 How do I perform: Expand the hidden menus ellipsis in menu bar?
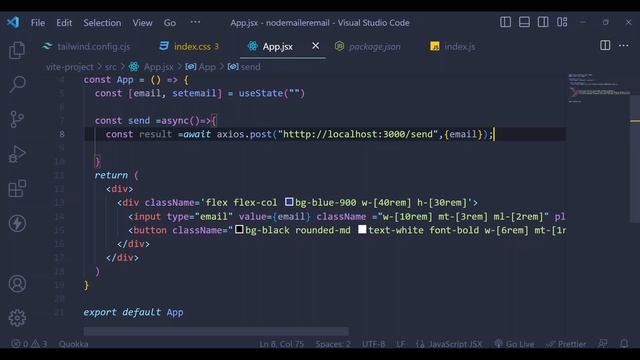pos(195,22)
